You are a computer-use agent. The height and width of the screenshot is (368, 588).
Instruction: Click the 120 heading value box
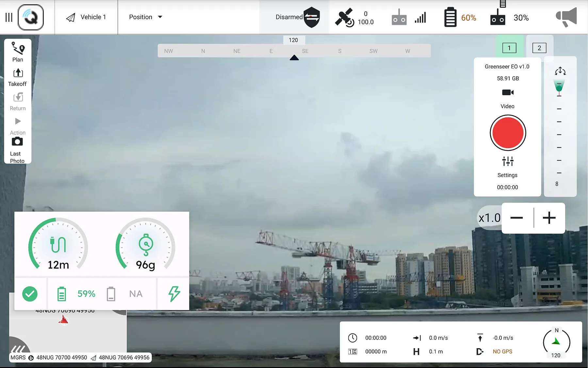pos(294,40)
